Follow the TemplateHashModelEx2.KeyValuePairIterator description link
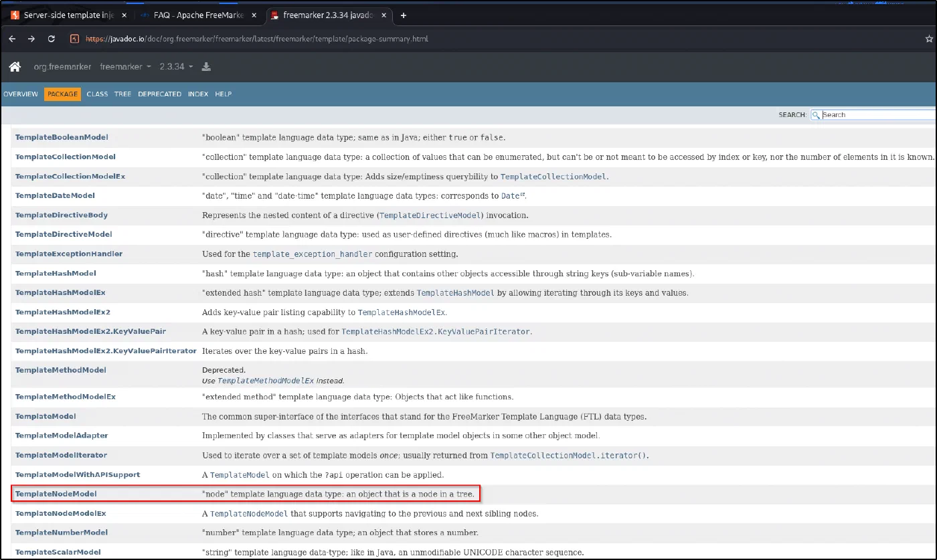Viewport: 937px width, 560px height. click(436, 332)
